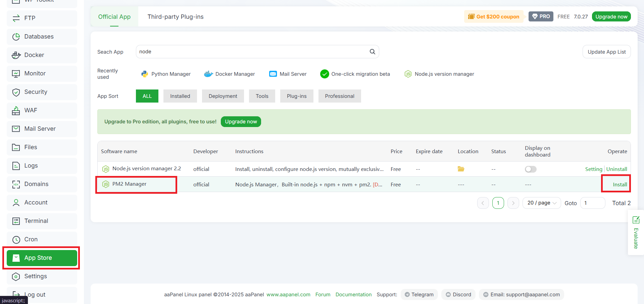The image size is (644, 304).
Task: Click the search magnifier icon
Action: click(x=373, y=52)
